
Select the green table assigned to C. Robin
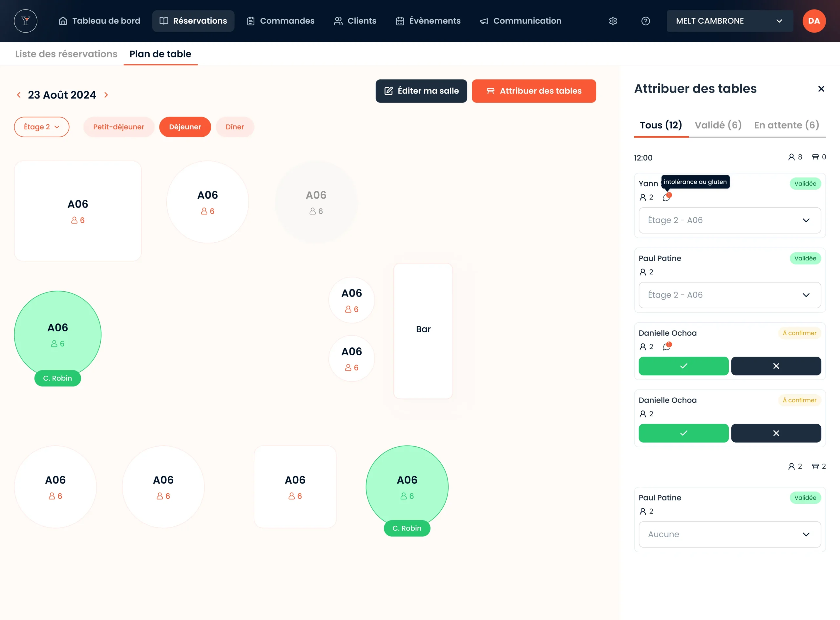tap(58, 334)
